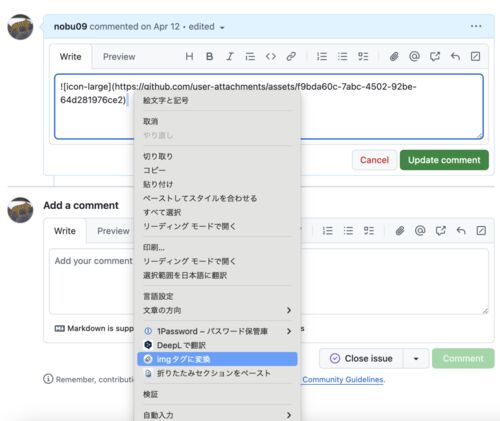Attach files with the top paperclip icon
Viewport: 500px width, 421px height.
point(394,56)
